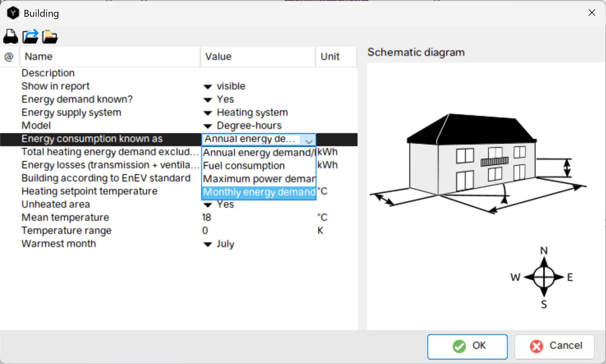606x364 pixels.
Task: Click the compass rose in the schematic diagram
Action: click(x=544, y=277)
